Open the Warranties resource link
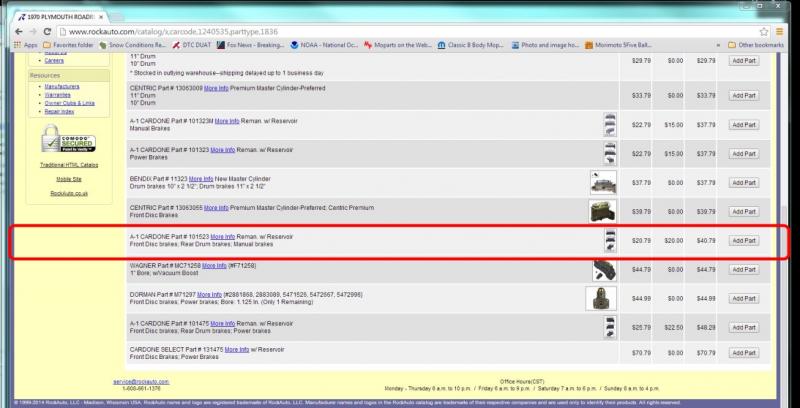 pos(57,95)
